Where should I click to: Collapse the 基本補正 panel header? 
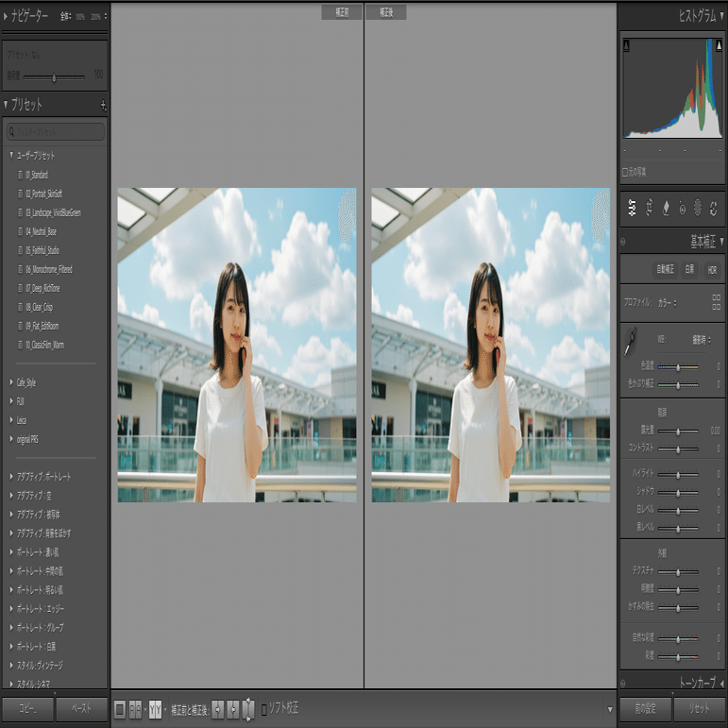722,242
